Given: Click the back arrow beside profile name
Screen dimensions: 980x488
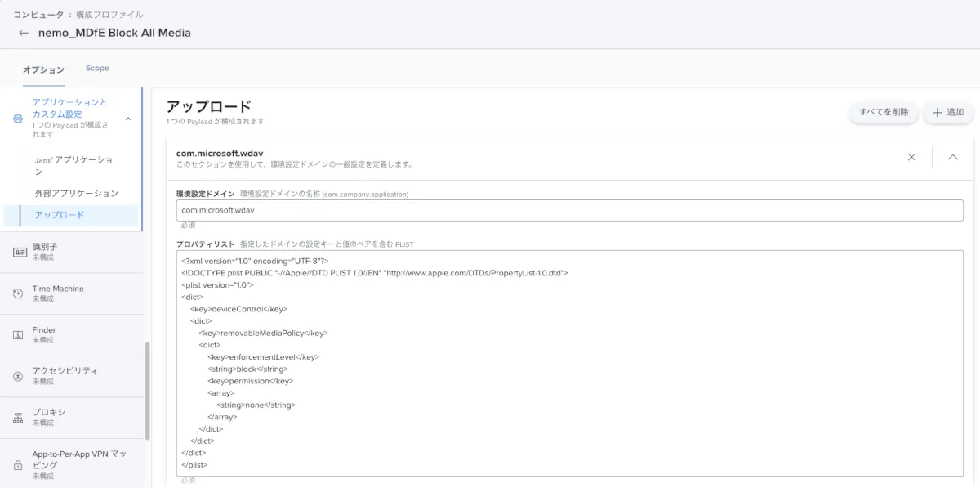Looking at the screenshot, I should pos(23,34).
